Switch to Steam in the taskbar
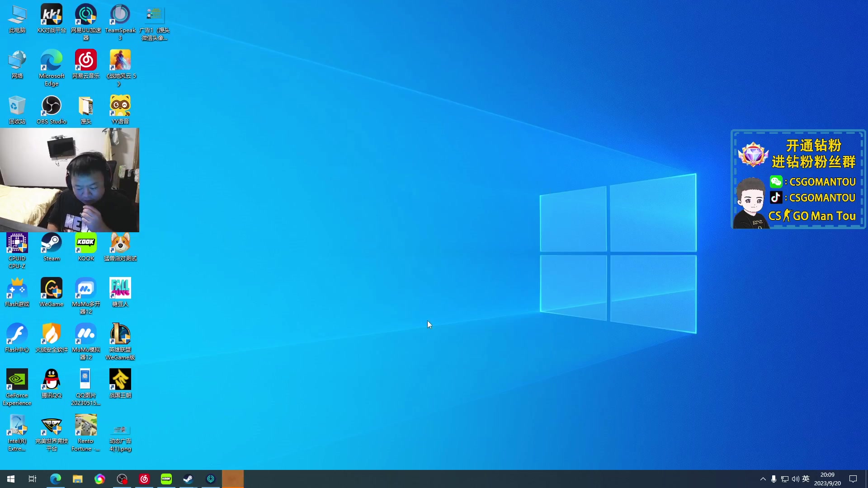Image resolution: width=868 pixels, height=488 pixels. pyautogui.click(x=188, y=479)
